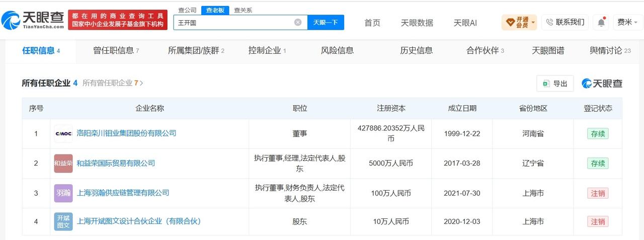Click the 存续 status tag for 洛阳栾川钼业
The image size is (644, 240).
(598, 134)
